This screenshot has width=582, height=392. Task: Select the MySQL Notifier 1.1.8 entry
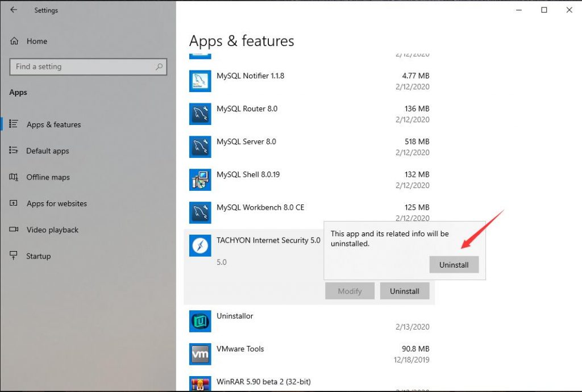251,76
